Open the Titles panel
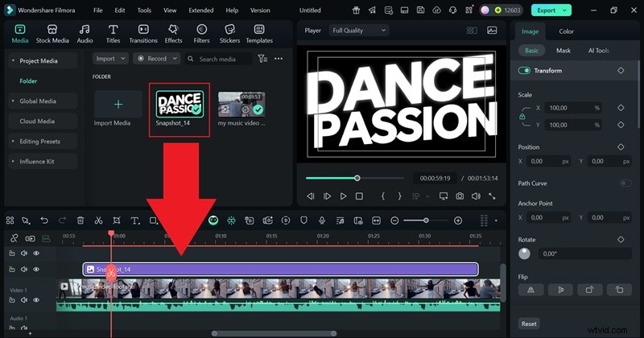This screenshot has height=338, width=644. pyautogui.click(x=113, y=34)
